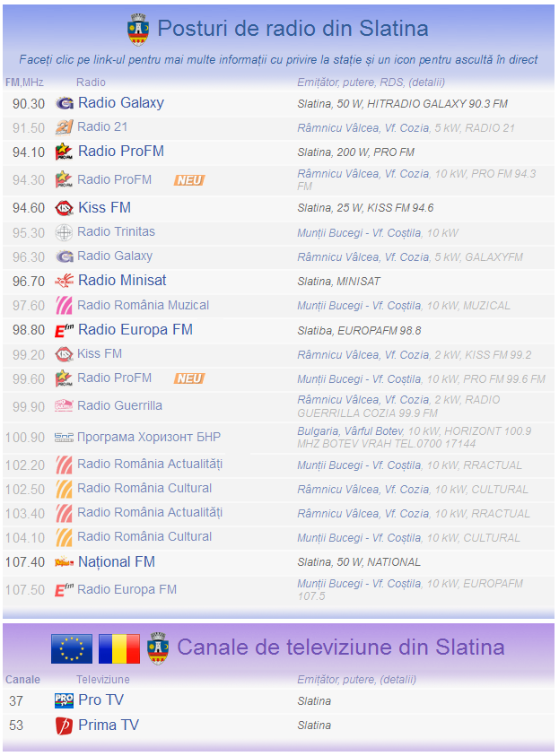
Task: Click the Radio Trinitas globe icon
Action: click(64, 232)
